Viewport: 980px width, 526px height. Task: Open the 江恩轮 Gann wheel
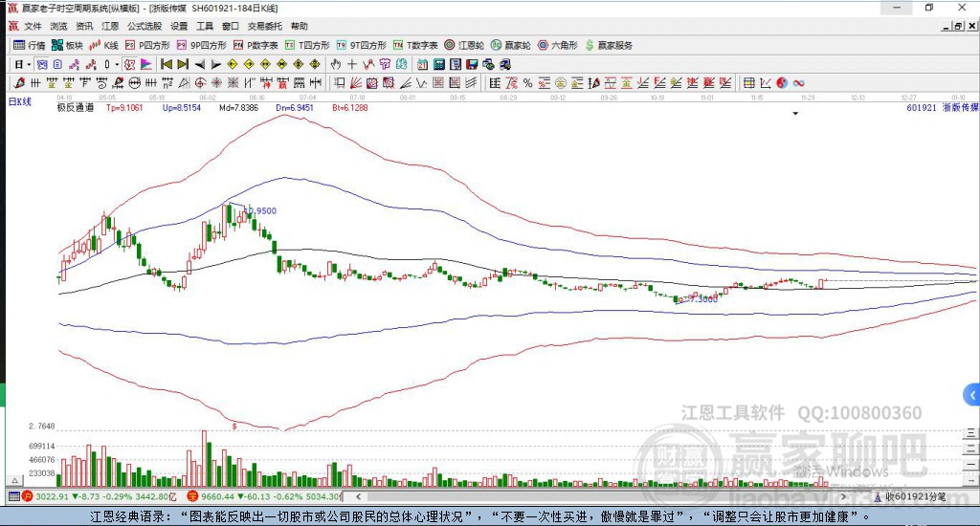pyautogui.click(x=464, y=45)
